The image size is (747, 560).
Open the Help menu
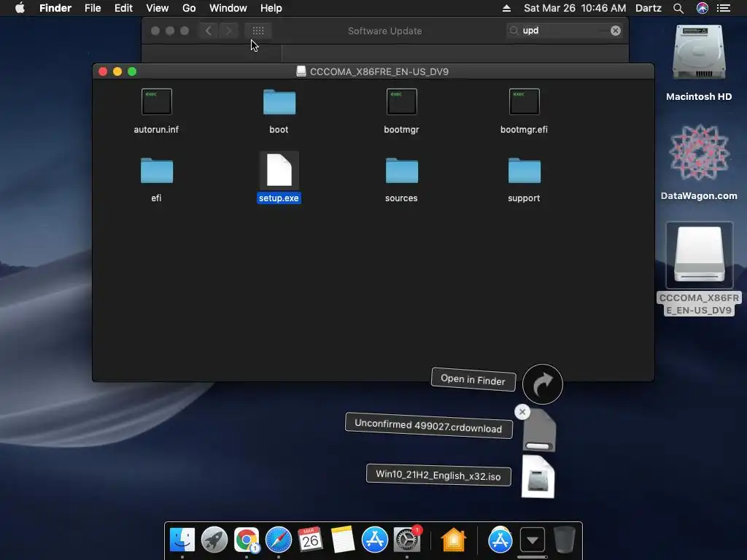271,8
